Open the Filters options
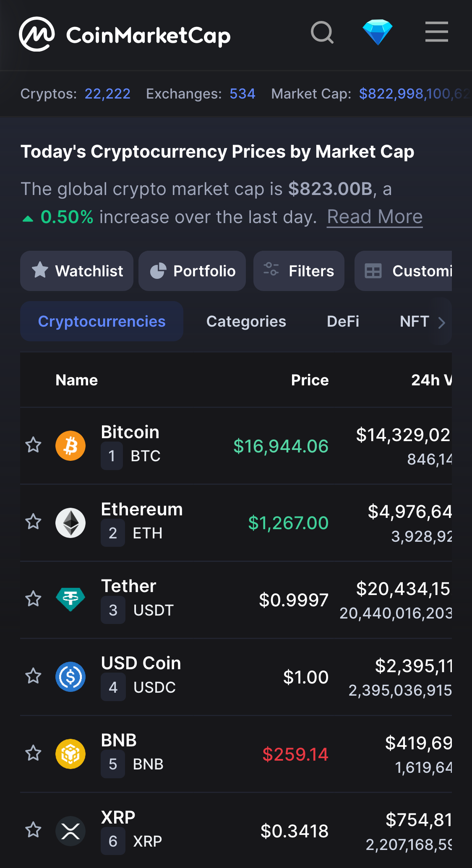472x868 pixels. 299,271
